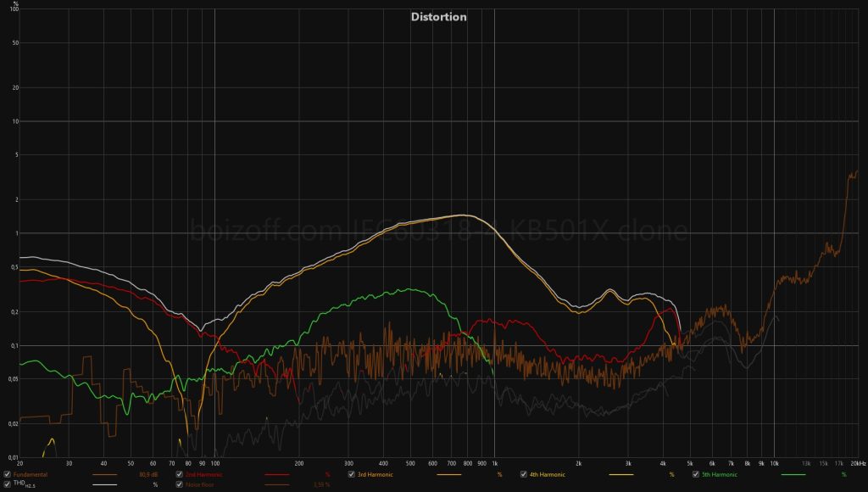Uncheck the THD trace checkbox

pyautogui.click(x=7, y=484)
